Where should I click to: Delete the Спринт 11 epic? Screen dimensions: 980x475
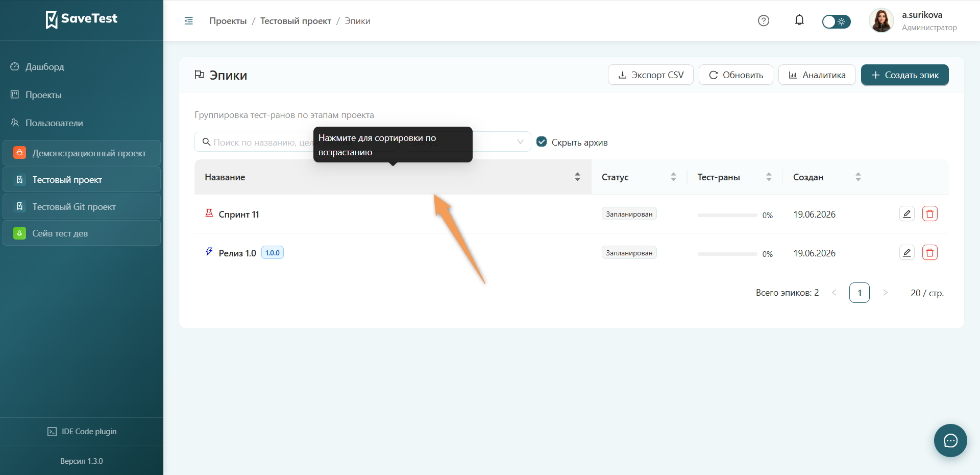click(x=930, y=213)
